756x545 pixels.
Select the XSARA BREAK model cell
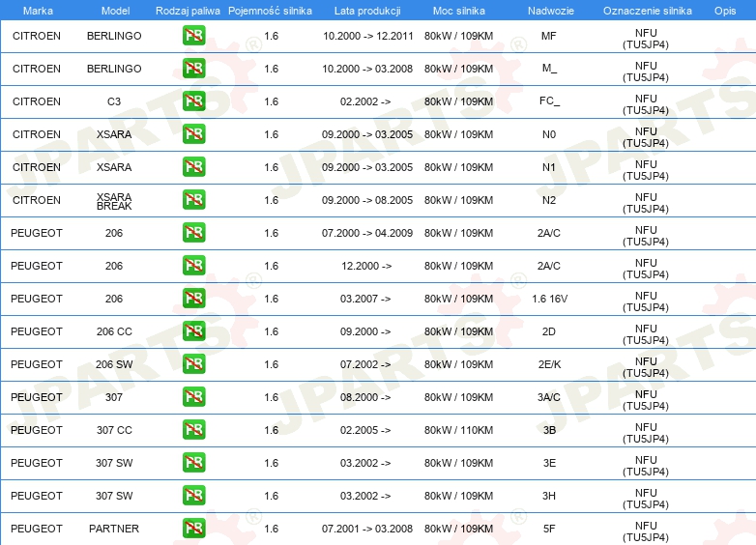(x=114, y=201)
